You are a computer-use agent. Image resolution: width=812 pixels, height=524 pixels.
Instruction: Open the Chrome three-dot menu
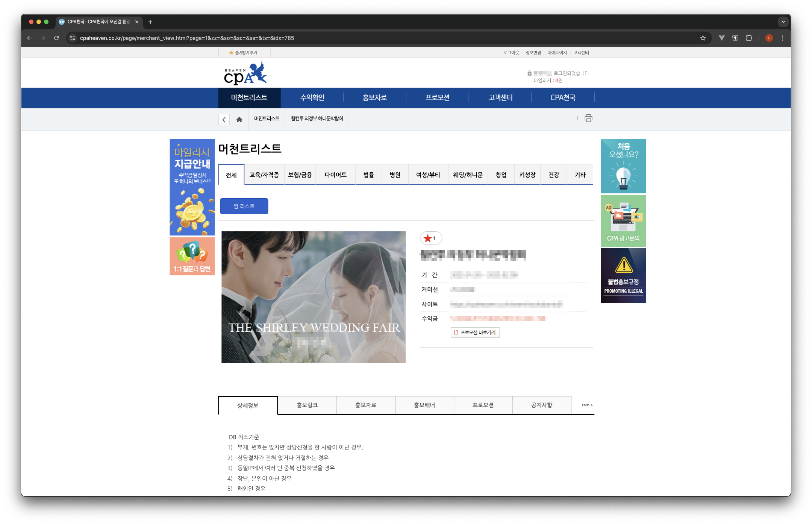(x=783, y=38)
